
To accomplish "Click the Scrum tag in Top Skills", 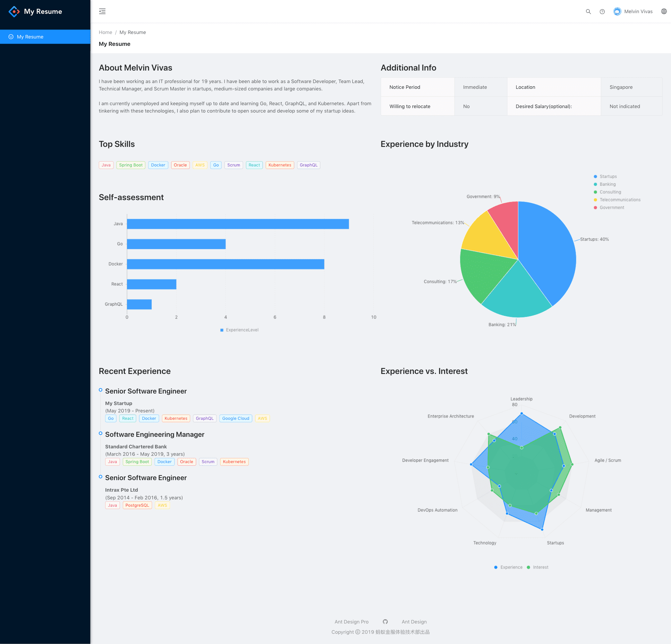I will point(234,165).
